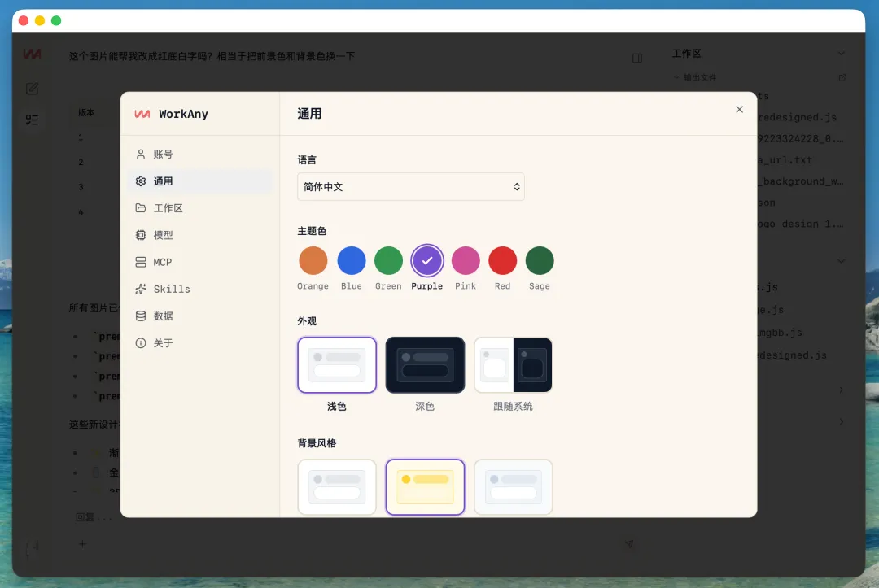This screenshot has height=588, width=879.
Task: Select the MCP settings section
Action: point(161,262)
